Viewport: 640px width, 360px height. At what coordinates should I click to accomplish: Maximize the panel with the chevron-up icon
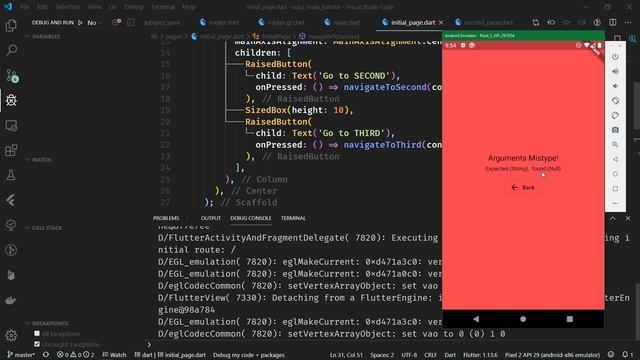[613, 218]
